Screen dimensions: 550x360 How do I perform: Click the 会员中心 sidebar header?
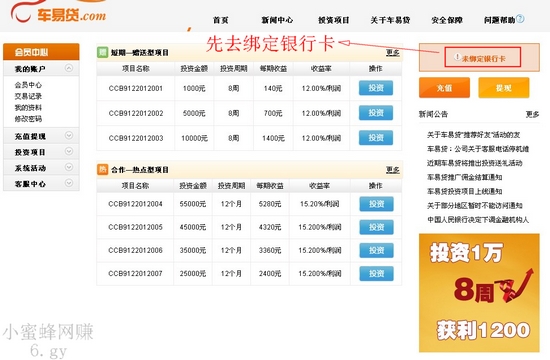pyautogui.click(x=41, y=52)
